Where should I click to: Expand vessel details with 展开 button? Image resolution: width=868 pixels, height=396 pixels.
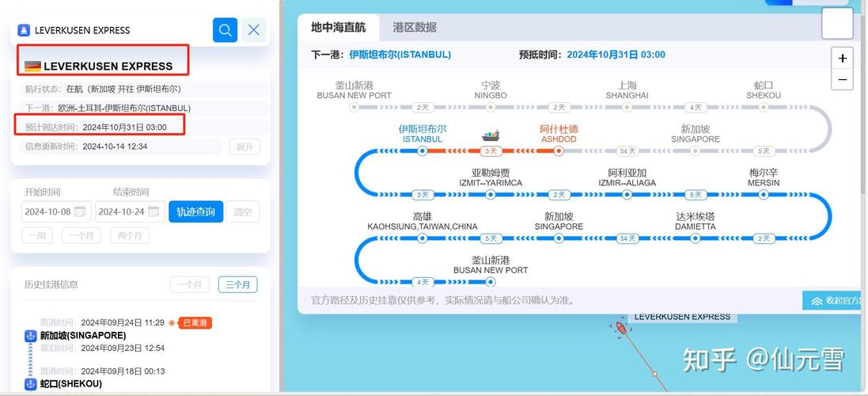click(x=244, y=147)
